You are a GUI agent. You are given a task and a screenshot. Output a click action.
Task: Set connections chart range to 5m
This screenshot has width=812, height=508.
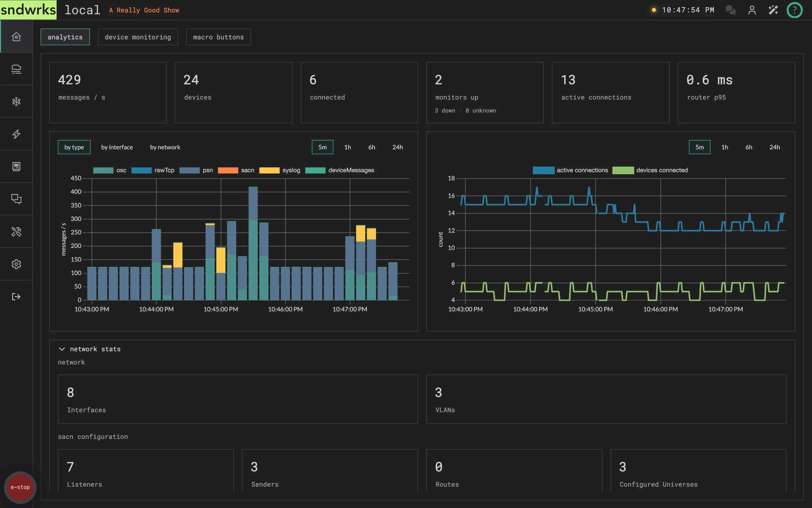pos(700,147)
